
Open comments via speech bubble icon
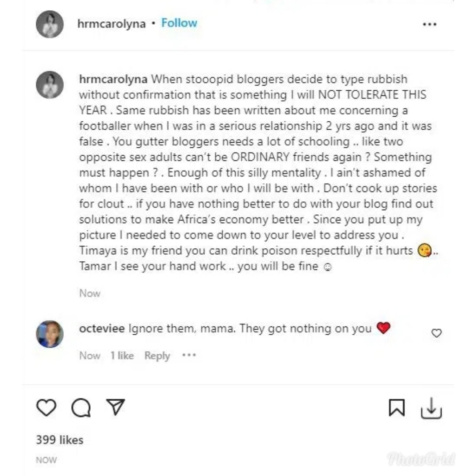pyautogui.click(x=81, y=408)
